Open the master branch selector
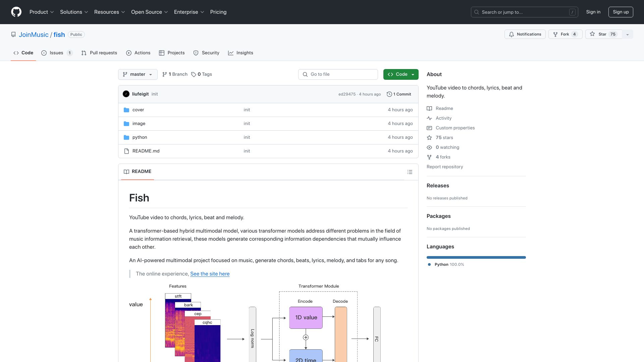 coord(138,74)
